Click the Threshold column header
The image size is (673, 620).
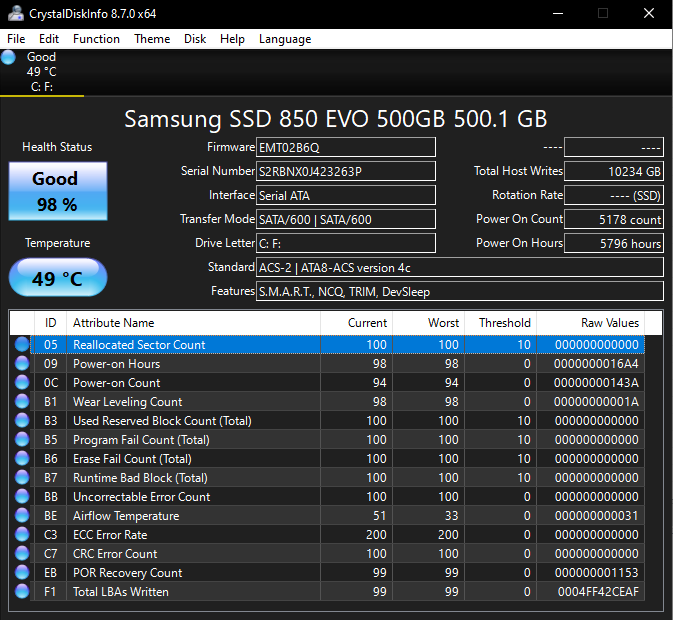click(500, 323)
